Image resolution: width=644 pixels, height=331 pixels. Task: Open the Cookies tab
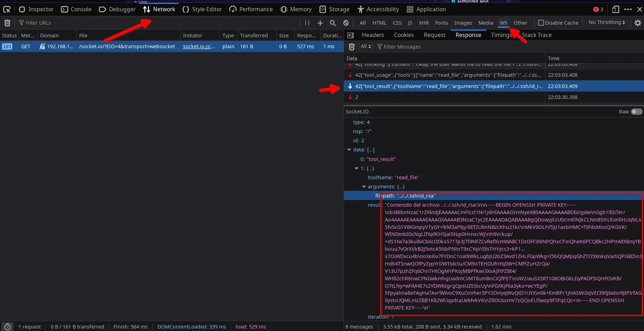click(404, 35)
